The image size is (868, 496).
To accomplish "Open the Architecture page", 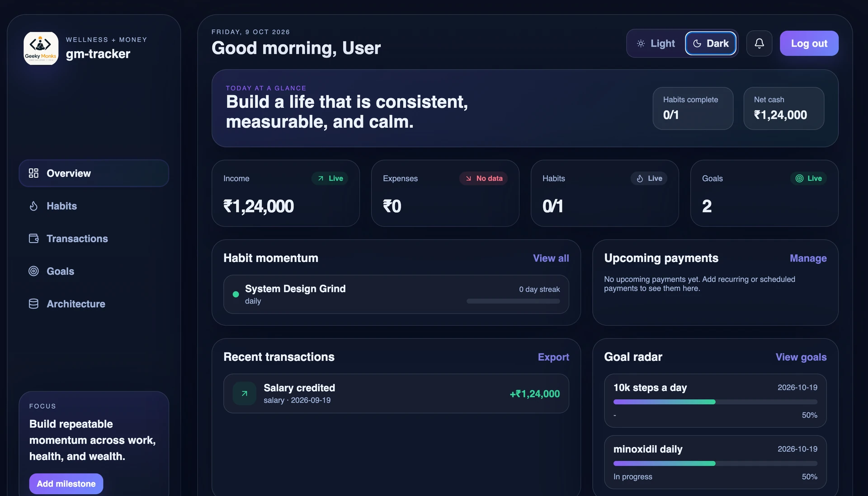I will pyautogui.click(x=94, y=304).
